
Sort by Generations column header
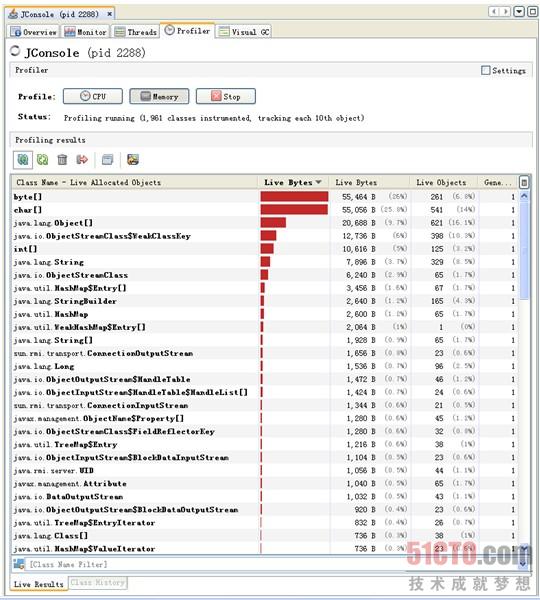click(498, 183)
